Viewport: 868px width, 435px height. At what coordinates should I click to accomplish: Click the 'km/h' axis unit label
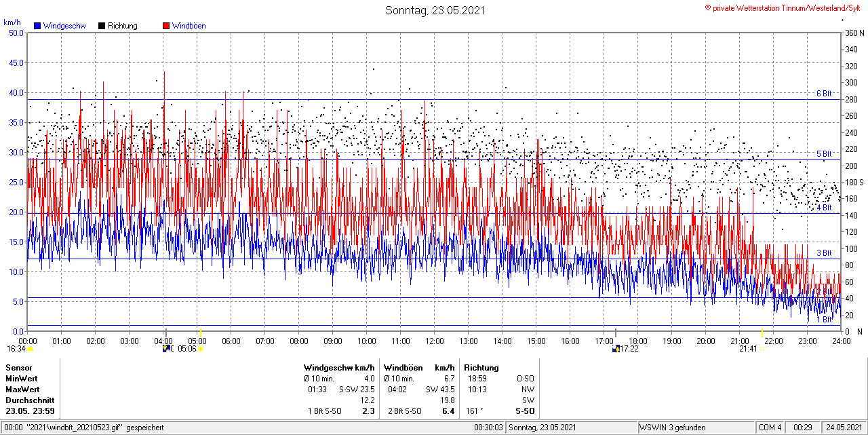[12, 22]
